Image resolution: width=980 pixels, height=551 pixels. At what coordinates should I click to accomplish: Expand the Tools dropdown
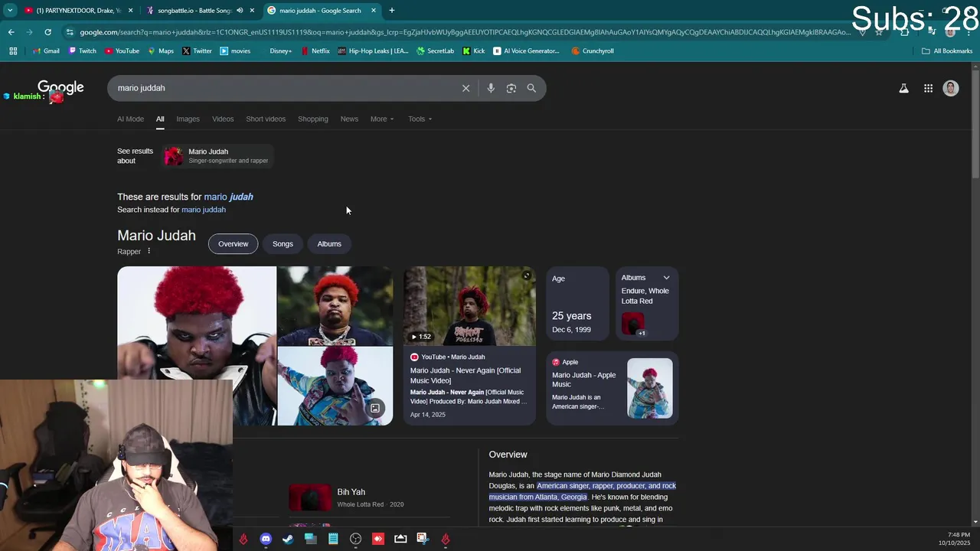click(x=420, y=119)
